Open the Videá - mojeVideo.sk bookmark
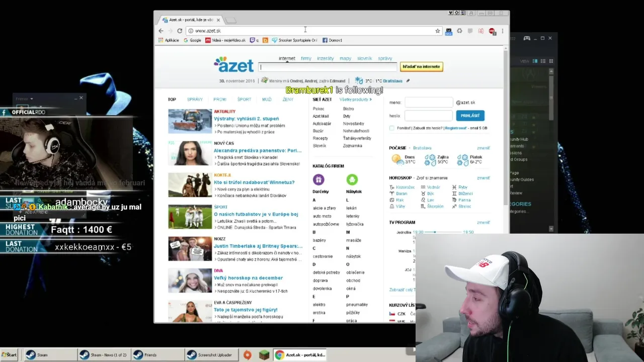 coord(225,40)
